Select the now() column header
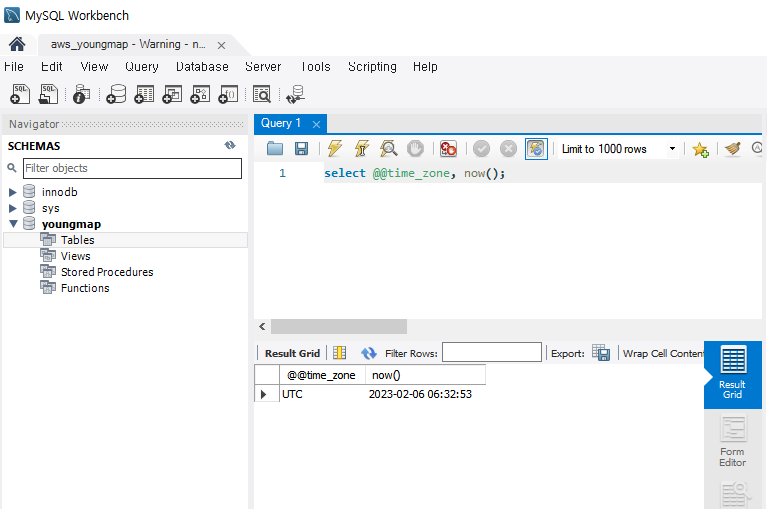Viewport: 767px width, 509px height. point(425,375)
